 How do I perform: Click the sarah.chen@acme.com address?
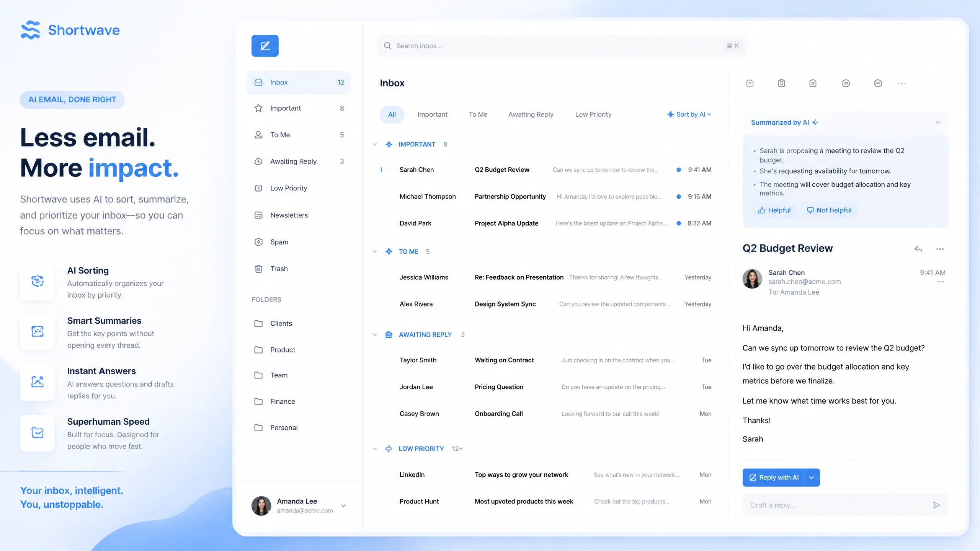(804, 282)
